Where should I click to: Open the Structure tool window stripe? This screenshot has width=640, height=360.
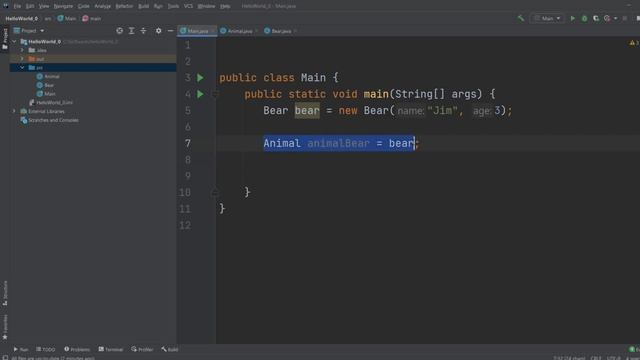(5, 293)
